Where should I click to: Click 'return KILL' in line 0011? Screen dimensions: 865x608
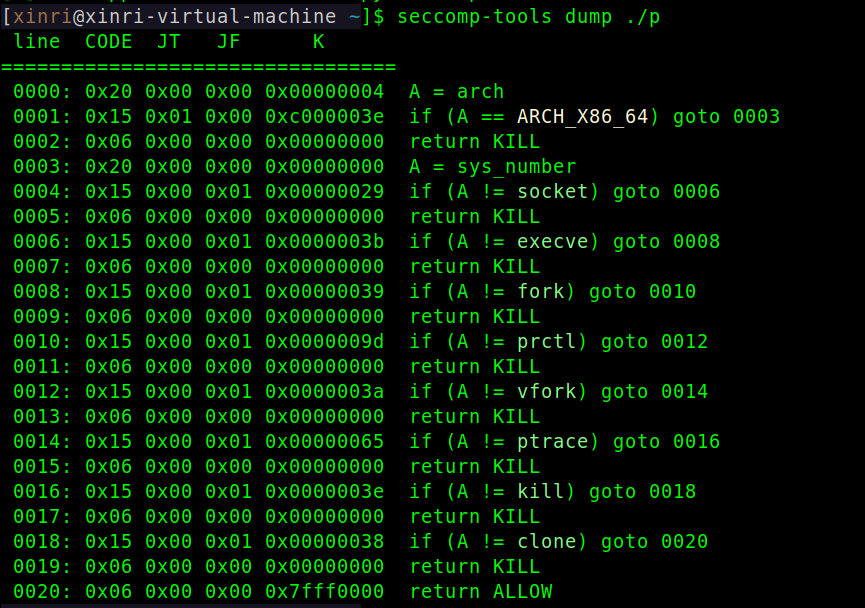475,366
